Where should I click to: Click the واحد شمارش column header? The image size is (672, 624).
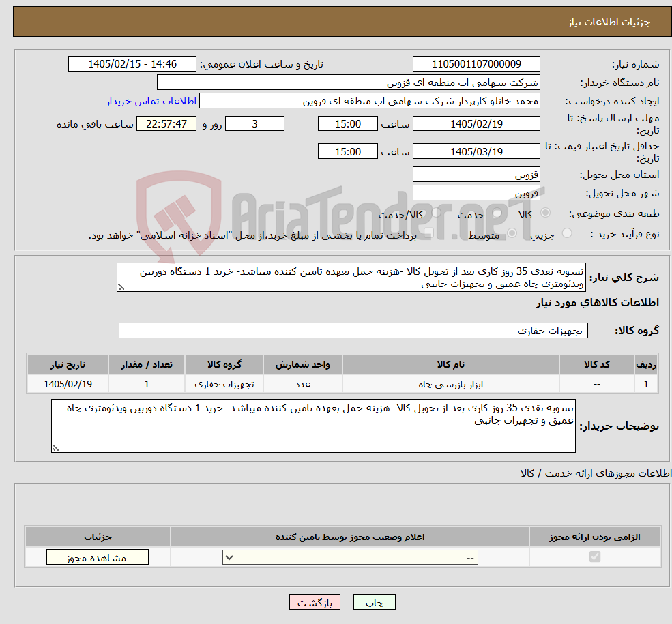[x=303, y=364]
